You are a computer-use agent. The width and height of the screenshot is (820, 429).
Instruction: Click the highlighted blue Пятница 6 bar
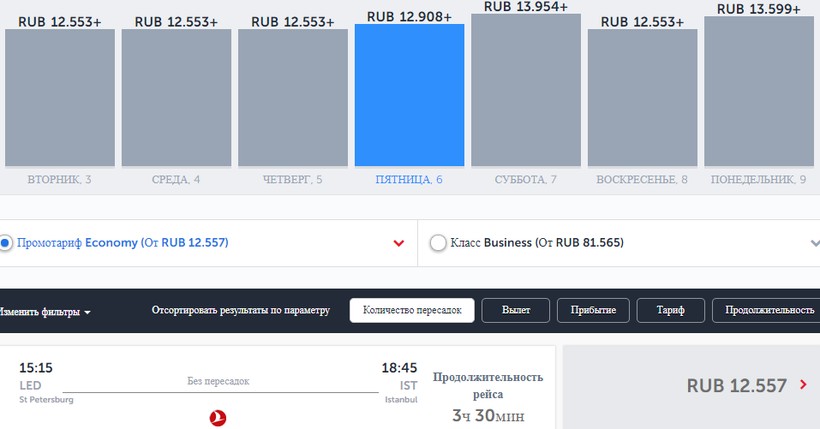click(409, 96)
